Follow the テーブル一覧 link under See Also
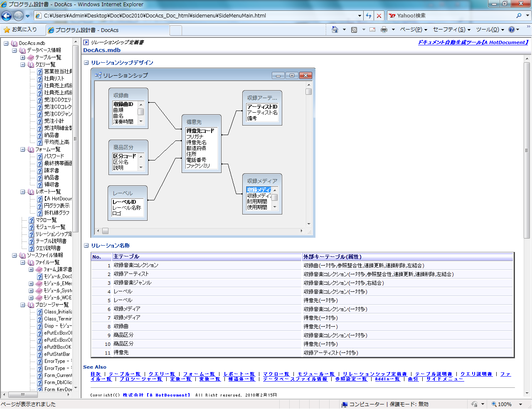This screenshot has height=409, width=532. [125, 374]
